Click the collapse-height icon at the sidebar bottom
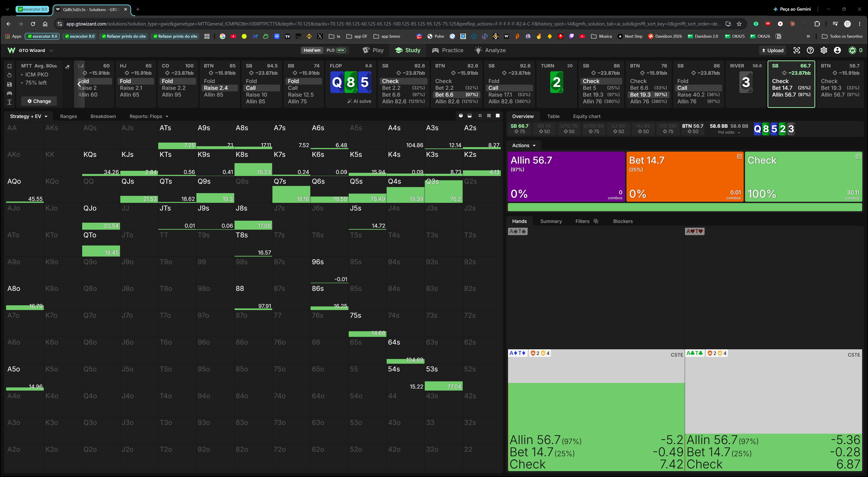 [x=9, y=102]
